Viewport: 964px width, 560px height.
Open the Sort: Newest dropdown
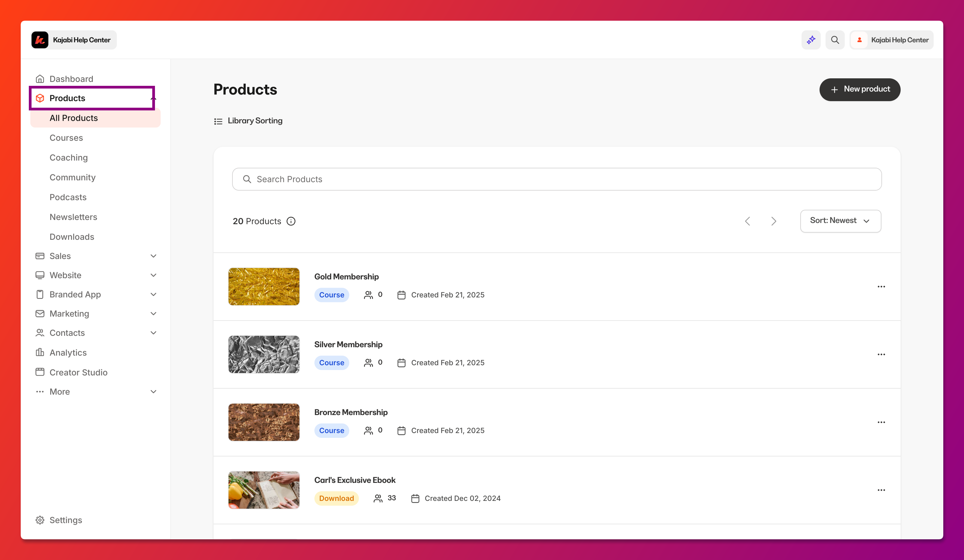click(x=841, y=221)
